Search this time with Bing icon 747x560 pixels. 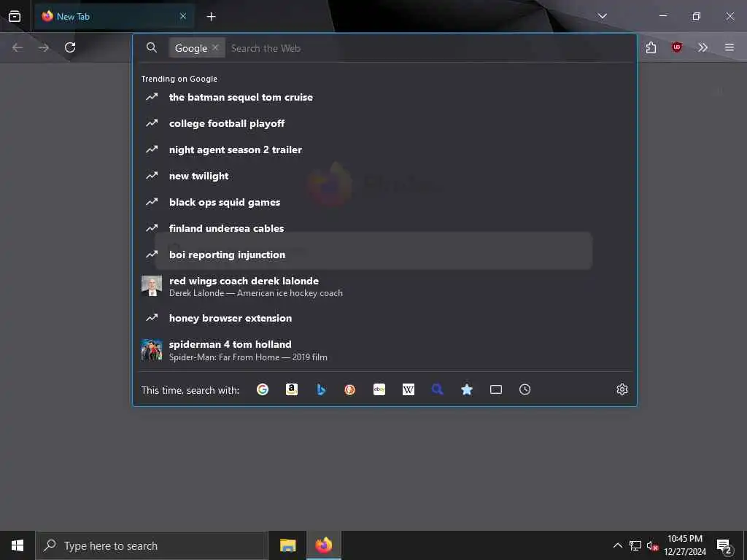(x=321, y=389)
